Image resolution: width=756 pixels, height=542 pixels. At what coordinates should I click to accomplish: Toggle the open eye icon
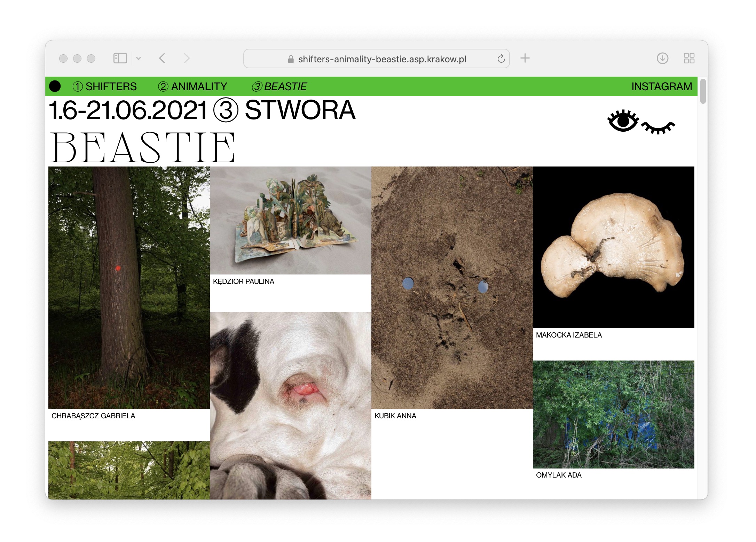click(623, 121)
